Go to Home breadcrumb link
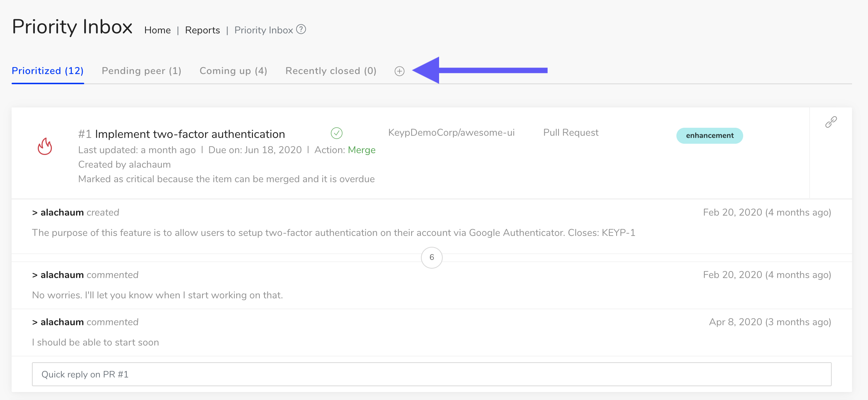 pyautogui.click(x=157, y=30)
